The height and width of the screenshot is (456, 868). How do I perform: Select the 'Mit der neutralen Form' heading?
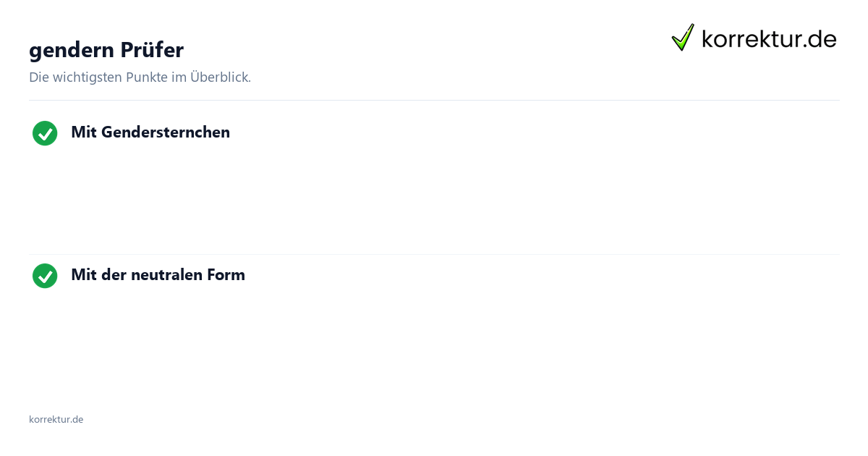158,275
